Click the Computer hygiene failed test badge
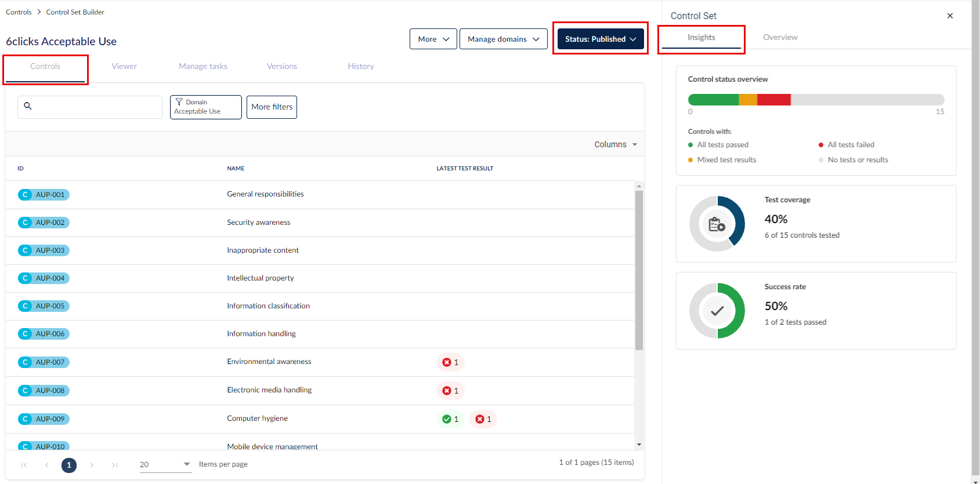980x484 pixels. 483,419
